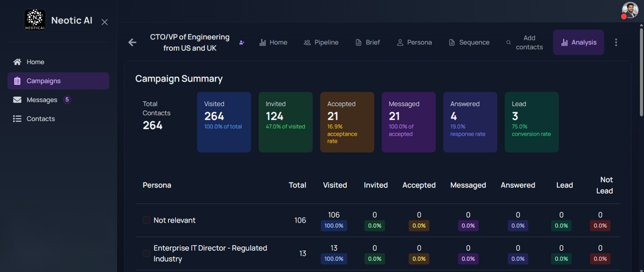644x272 pixels.
Task: Click the search icon on Add contacts
Action: tap(508, 42)
